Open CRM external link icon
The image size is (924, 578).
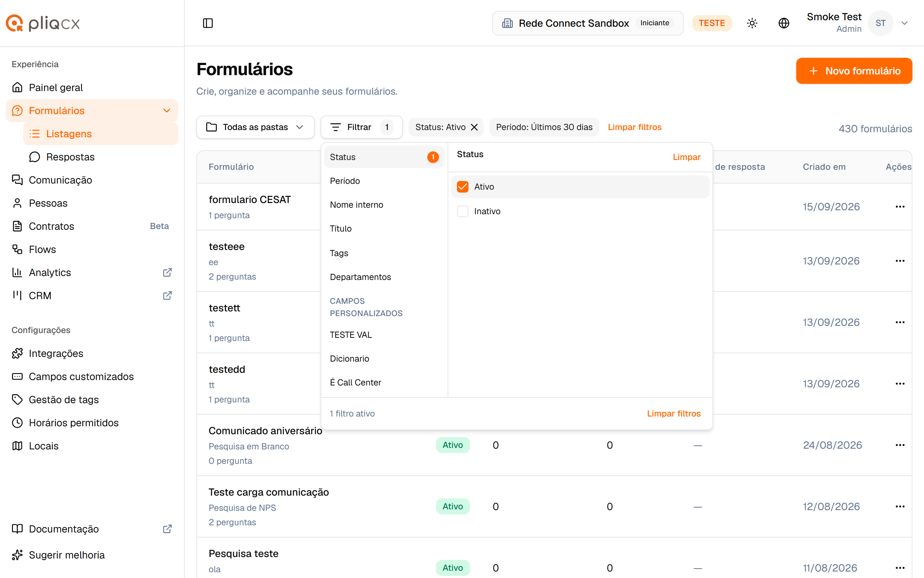click(167, 296)
